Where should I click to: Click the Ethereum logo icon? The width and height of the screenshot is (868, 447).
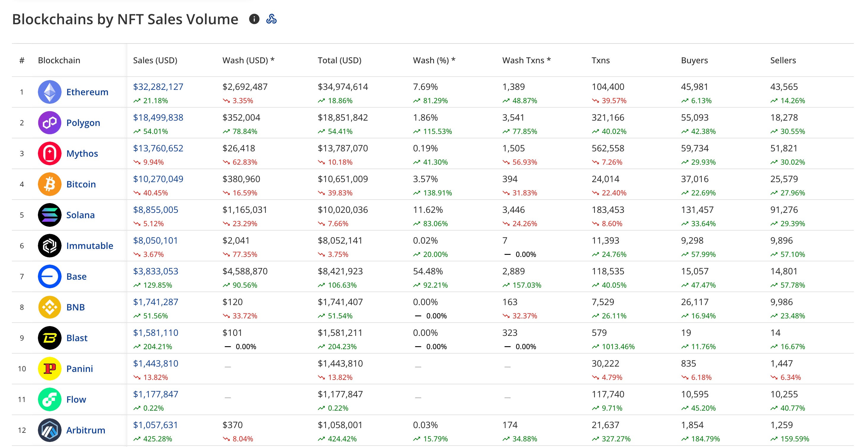(x=49, y=92)
